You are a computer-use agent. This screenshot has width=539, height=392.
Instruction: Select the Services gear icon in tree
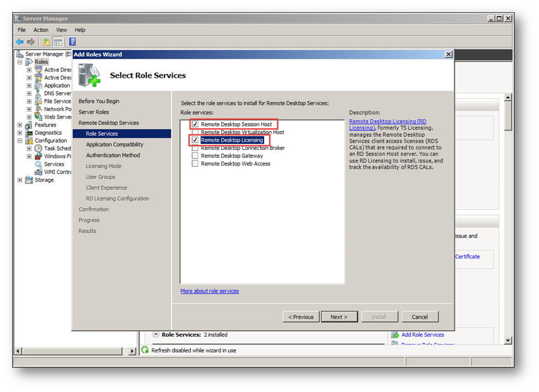[x=38, y=164]
